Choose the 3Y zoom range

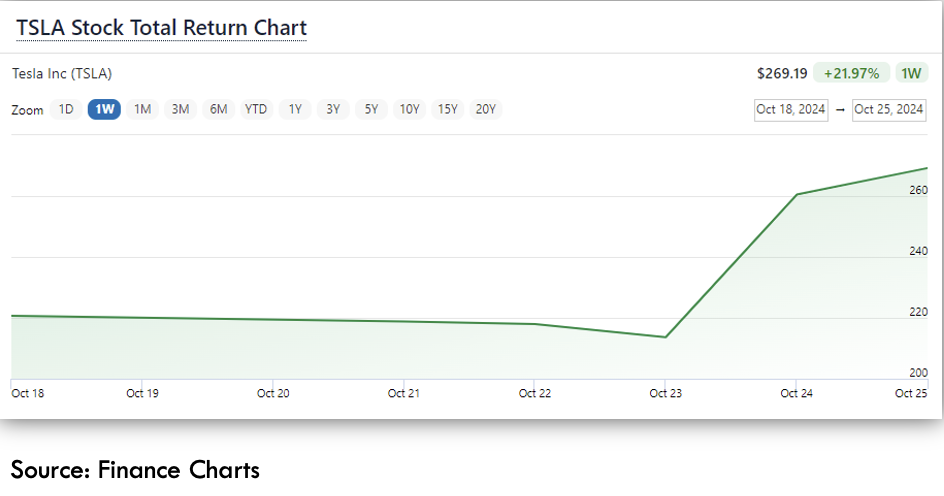tap(333, 110)
